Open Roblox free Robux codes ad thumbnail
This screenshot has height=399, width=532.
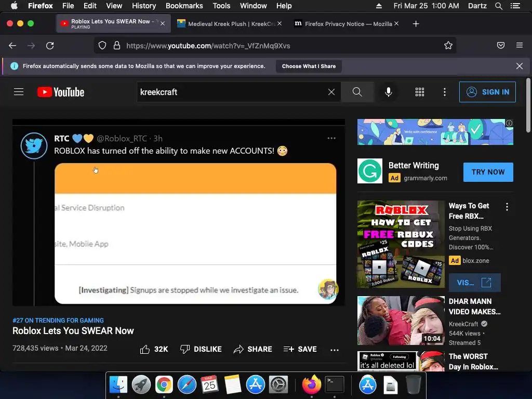tap(401, 244)
